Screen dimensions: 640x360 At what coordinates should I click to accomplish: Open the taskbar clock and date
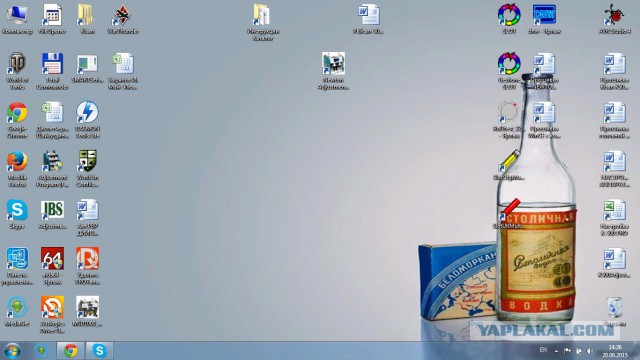coord(615,351)
